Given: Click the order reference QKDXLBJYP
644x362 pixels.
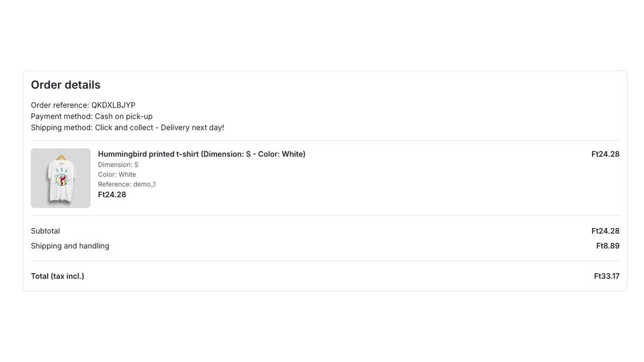Looking at the screenshot, I should [114, 105].
